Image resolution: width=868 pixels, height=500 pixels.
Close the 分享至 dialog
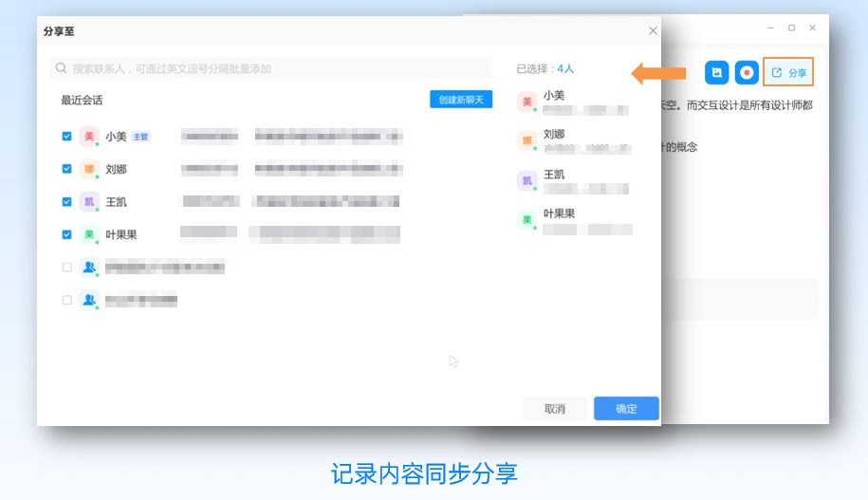[x=653, y=31]
